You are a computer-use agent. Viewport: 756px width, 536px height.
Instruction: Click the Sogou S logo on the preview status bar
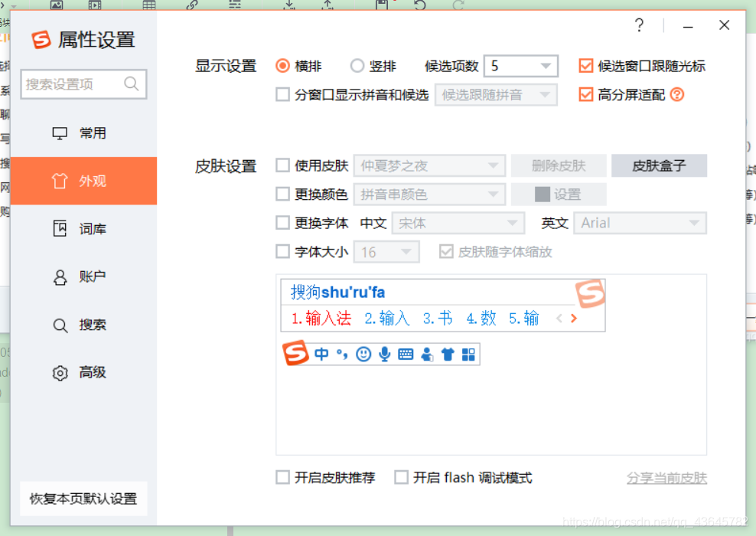click(295, 353)
